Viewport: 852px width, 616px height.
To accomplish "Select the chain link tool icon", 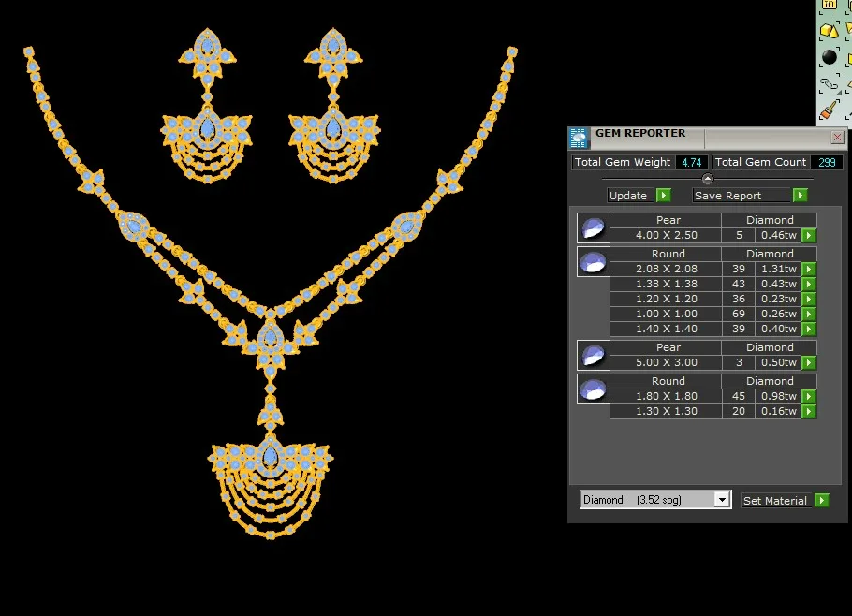I will point(829,85).
